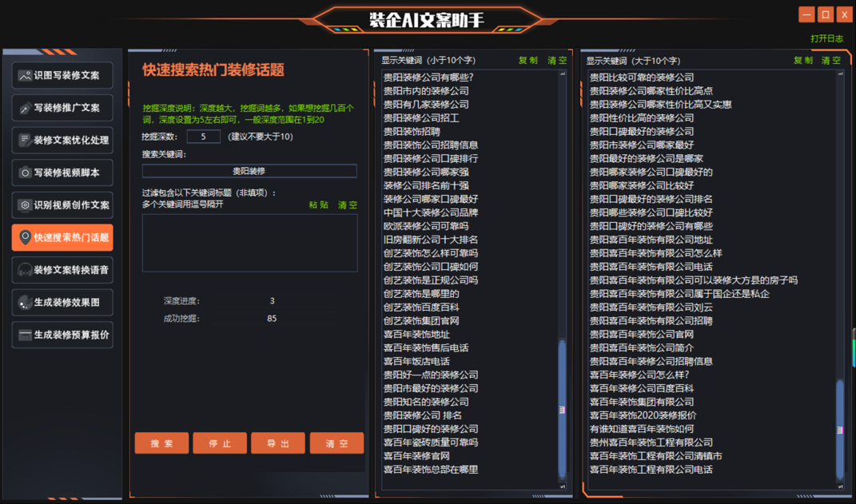The width and height of the screenshot is (856, 504).
Task: Go to 写装修视频脚本 section
Action: pos(62,173)
